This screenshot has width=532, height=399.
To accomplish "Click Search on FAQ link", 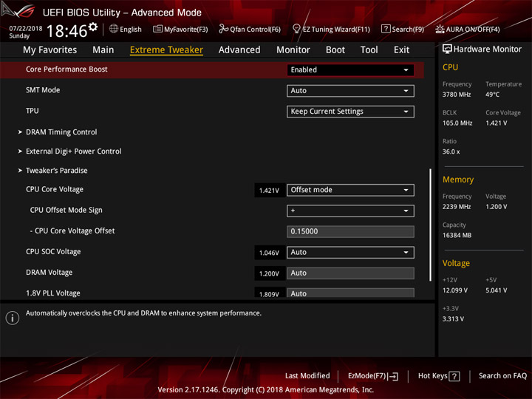I will [x=502, y=376].
